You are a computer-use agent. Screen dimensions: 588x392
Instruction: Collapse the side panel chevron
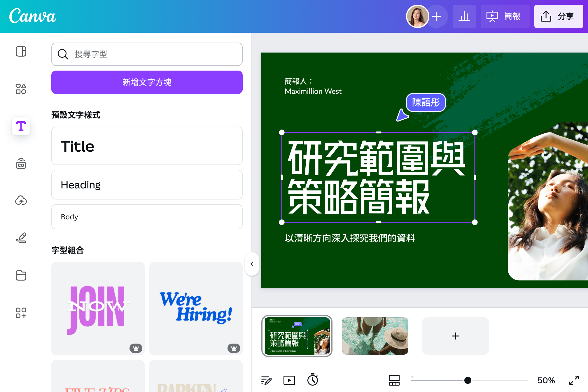(x=252, y=264)
